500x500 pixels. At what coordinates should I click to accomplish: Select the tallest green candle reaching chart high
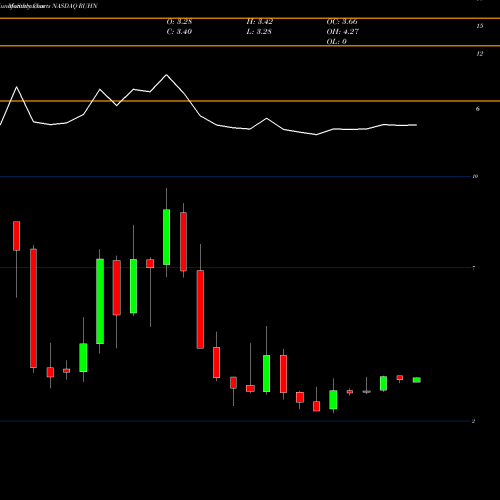[166, 237]
